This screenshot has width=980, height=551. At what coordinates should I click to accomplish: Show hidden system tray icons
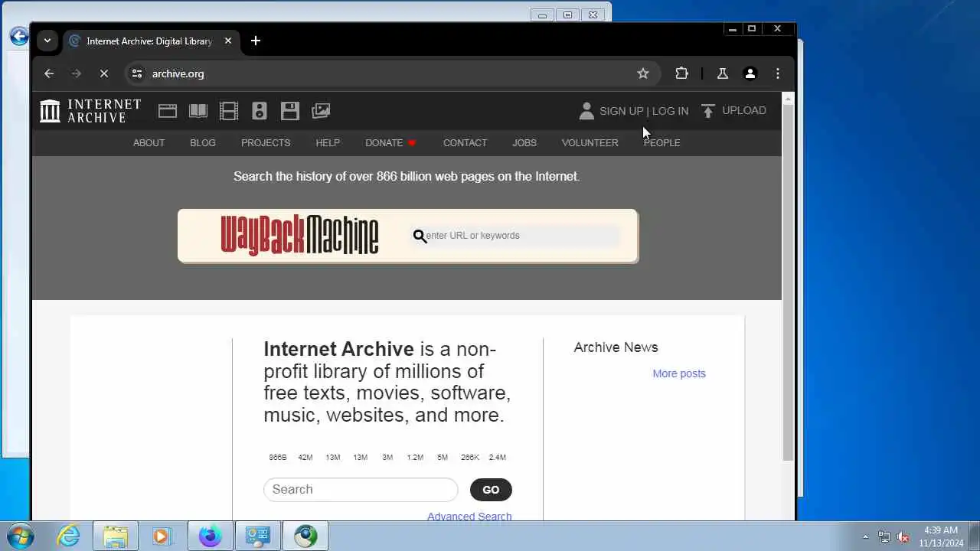coord(865,536)
